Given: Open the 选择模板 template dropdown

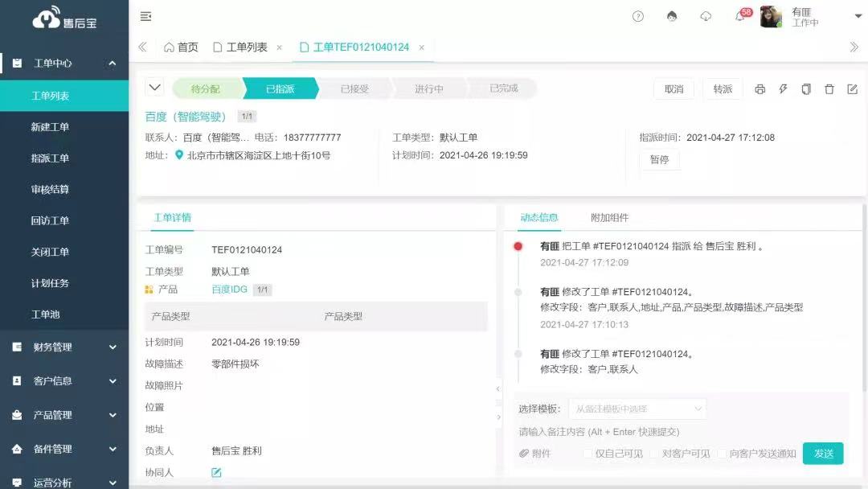Looking at the screenshot, I should click(x=637, y=409).
